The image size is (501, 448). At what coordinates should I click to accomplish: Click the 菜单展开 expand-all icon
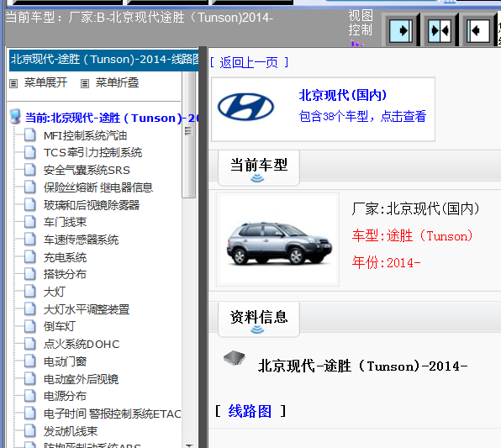coord(13,84)
